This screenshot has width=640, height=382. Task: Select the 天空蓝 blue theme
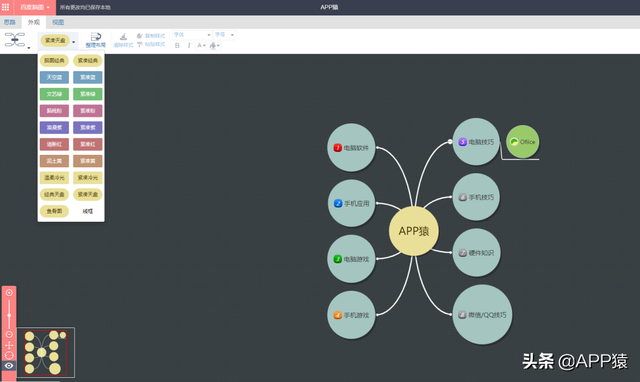(x=54, y=77)
